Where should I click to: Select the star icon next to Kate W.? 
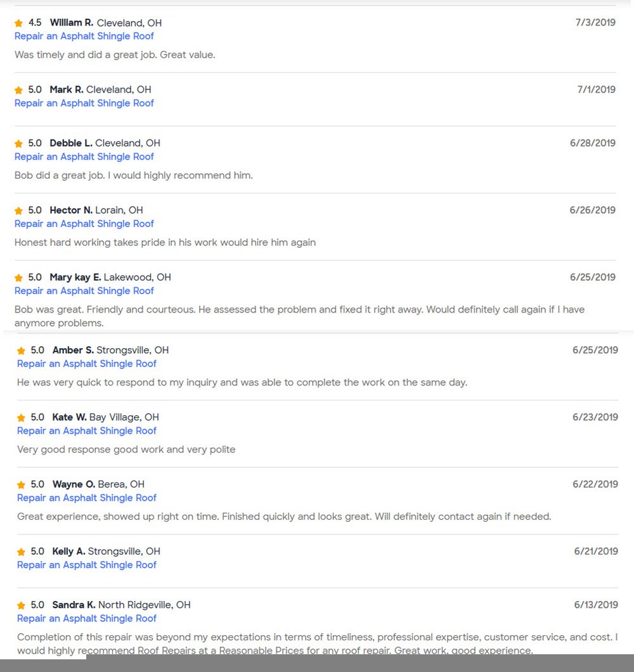[x=22, y=418]
